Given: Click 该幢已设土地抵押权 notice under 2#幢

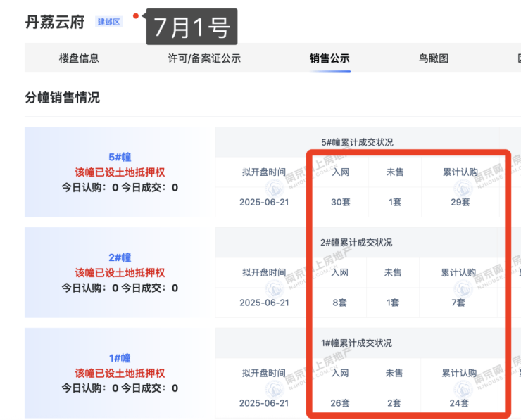Looking at the screenshot, I should pyautogui.click(x=120, y=273).
